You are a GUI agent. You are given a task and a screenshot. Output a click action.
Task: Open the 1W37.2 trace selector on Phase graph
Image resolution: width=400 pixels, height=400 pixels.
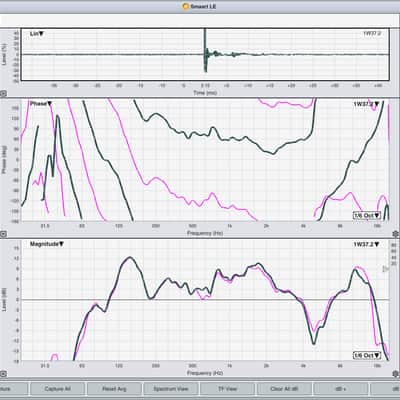click(366, 104)
